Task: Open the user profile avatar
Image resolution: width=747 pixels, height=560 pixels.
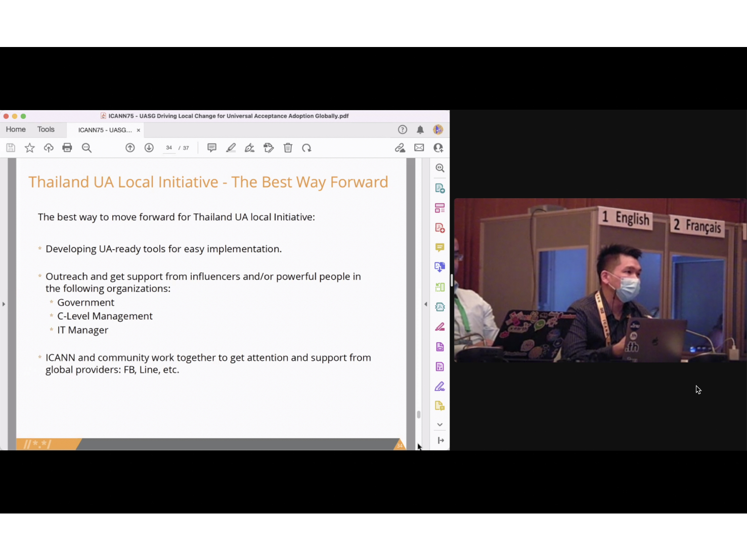Action: pos(438,129)
